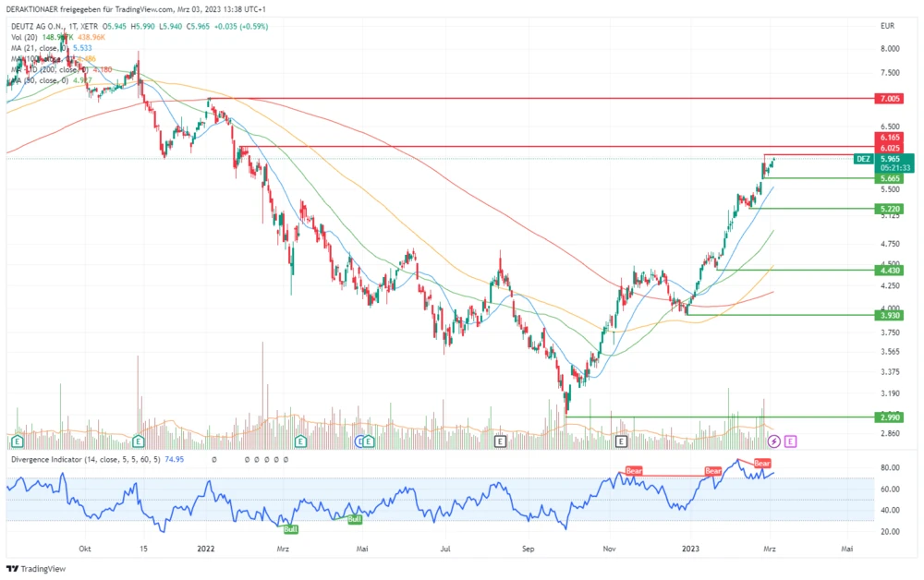Select the red 6.025 price label
Screen dimensions: 924x580
pyautogui.click(x=890, y=148)
